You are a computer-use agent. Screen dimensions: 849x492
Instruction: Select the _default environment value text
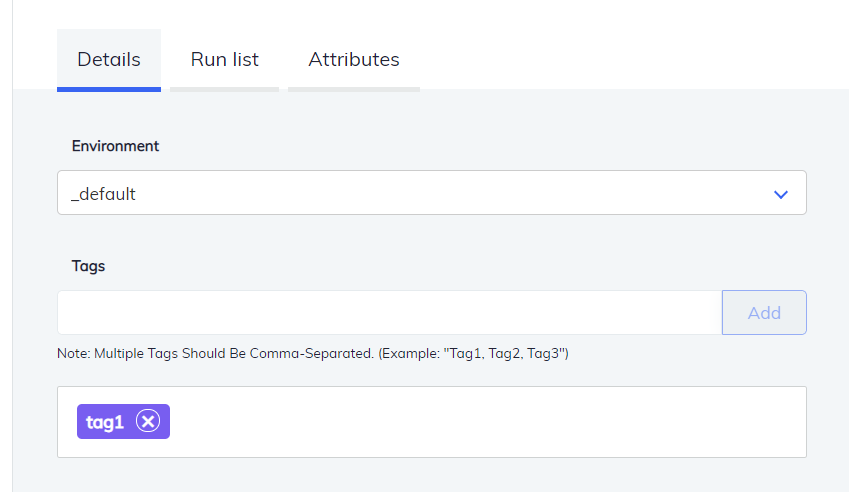(x=103, y=194)
